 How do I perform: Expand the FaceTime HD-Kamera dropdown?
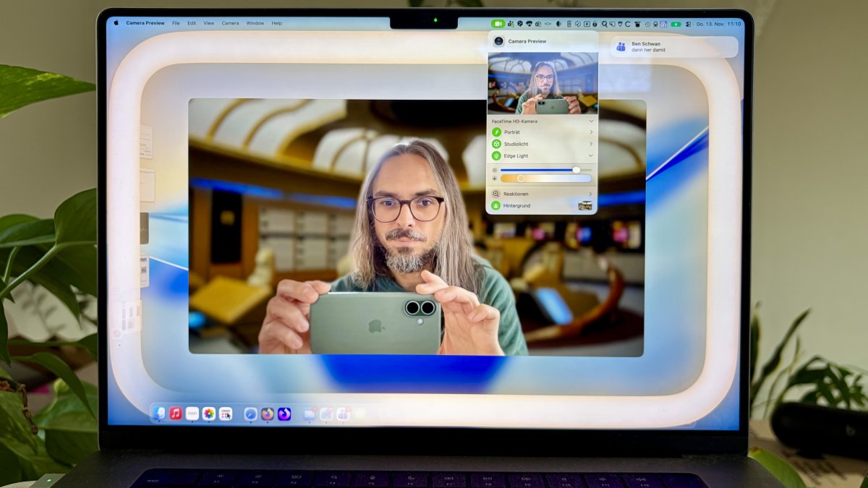pyautogui.click(x=591, y=120)
